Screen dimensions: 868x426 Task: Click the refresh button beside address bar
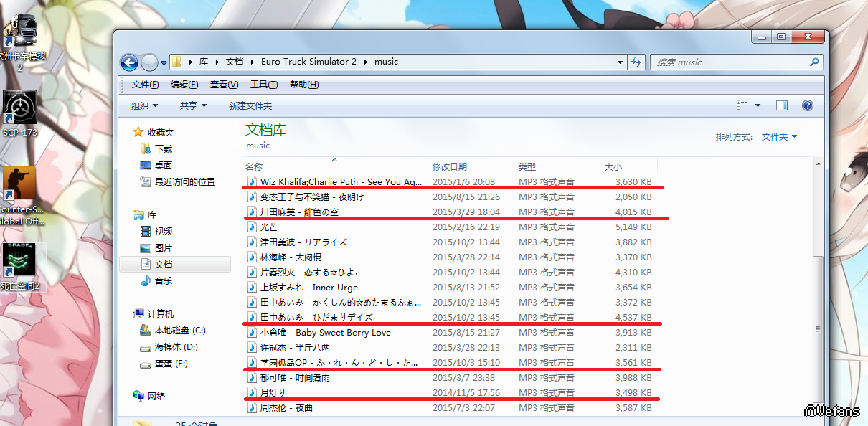(x=636, y=62)
